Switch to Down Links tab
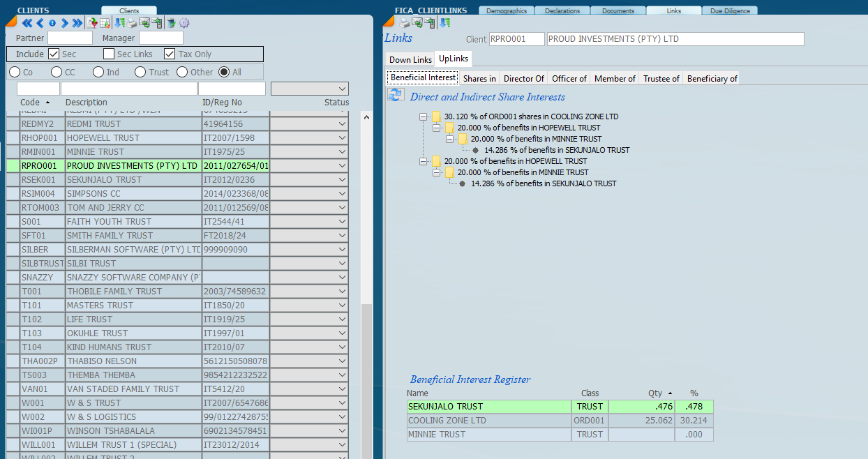The height and width of the screenshot is (459, 868). tap(410, 59)
